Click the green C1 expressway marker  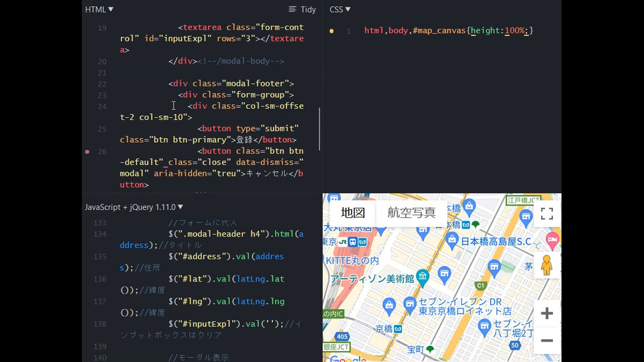click(x=480, y=286)
